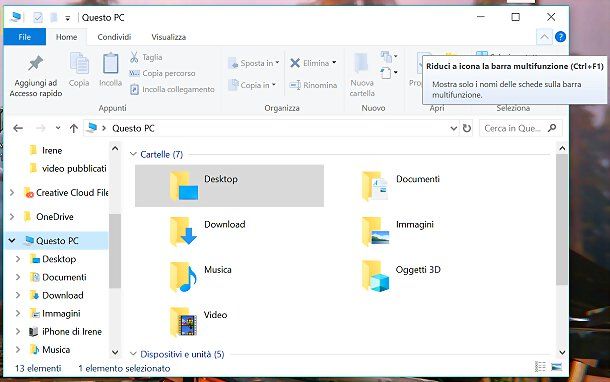Click new folder icon in title bar
Image resolution: width=610 pixels, height=382 pixels.
point(54,18)
